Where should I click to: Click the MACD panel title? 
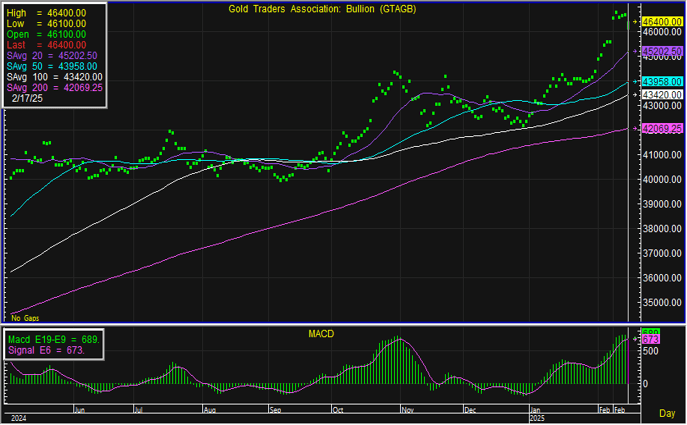click(x=321, y=332)
